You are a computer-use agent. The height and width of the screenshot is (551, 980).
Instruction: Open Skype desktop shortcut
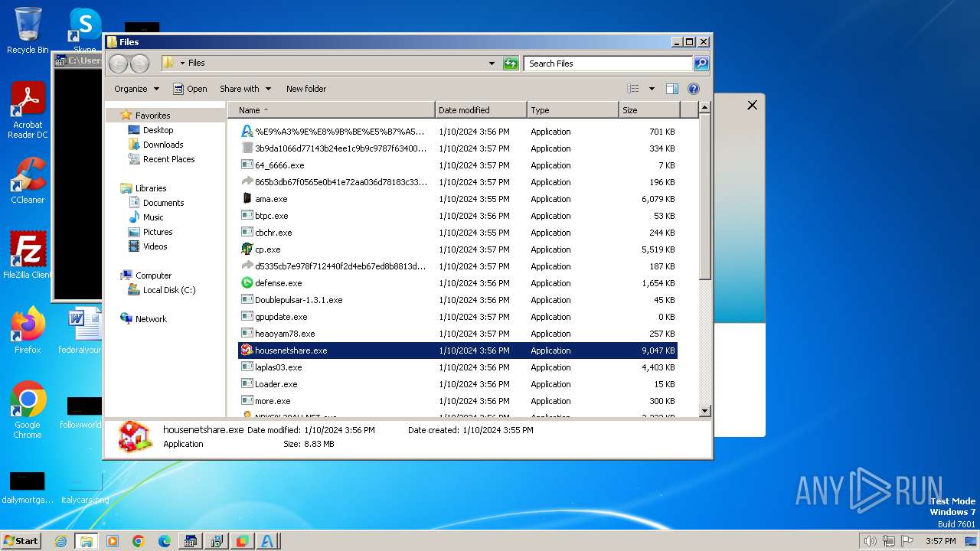click(x=85, y=31)
